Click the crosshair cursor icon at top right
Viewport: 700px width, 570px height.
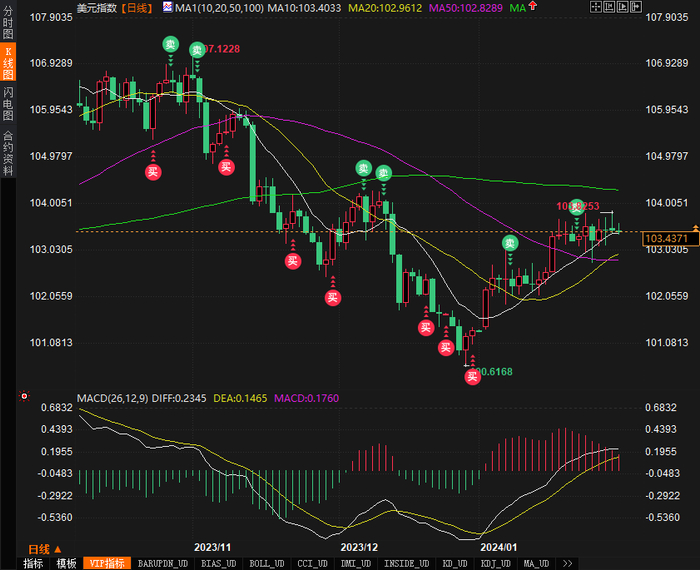pyautogui.click(x=596, y=7)
